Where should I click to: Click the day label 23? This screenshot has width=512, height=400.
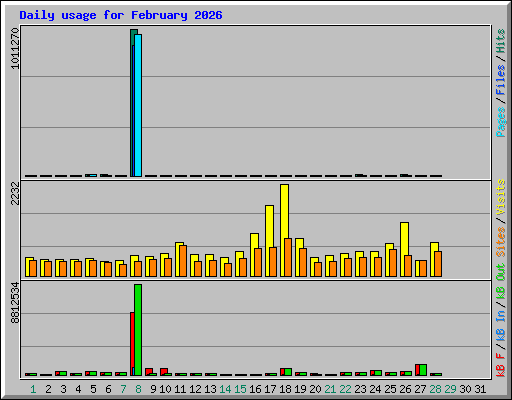[x=360, y=389]
